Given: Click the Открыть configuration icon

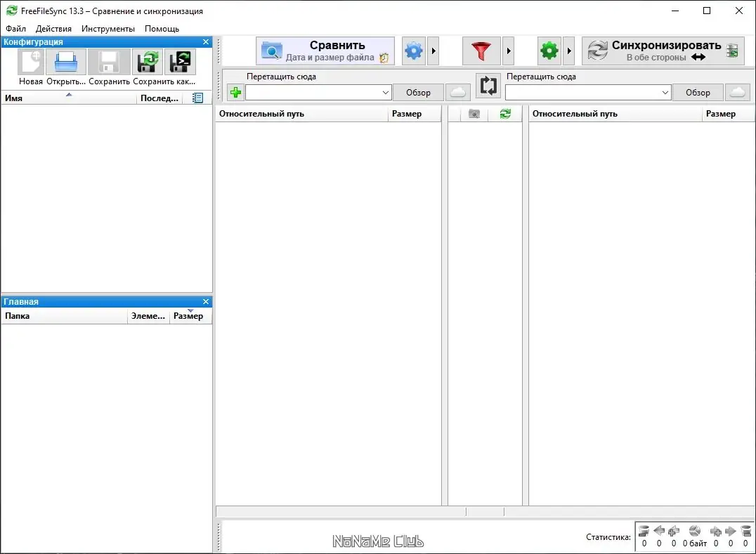Looking at the screenshot, I should 66,62.
